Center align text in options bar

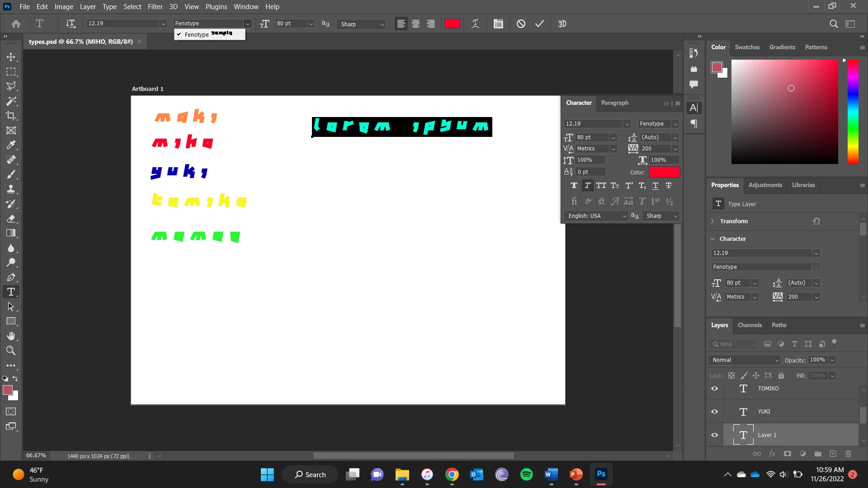click(415, 24)
